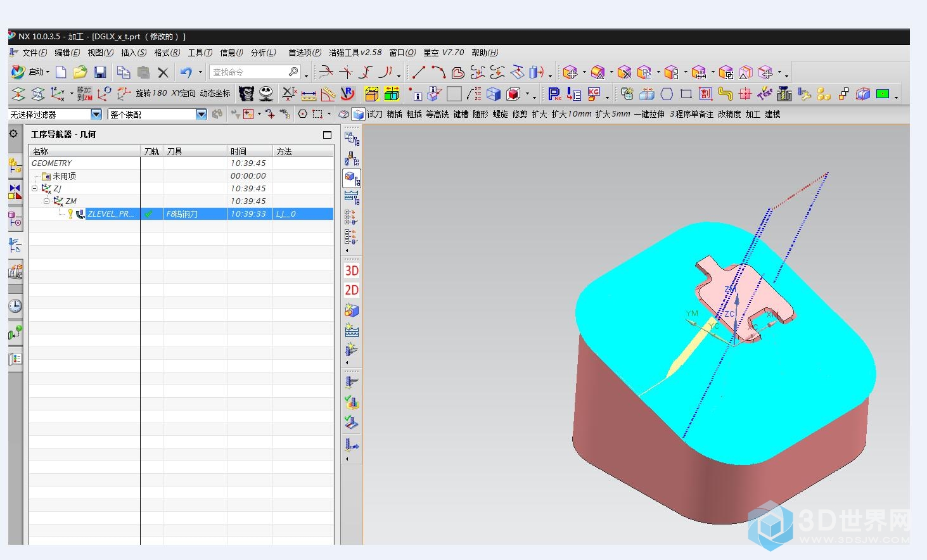Select the Machine Tool View icon
The width and height of the screenshot is (927, 560).
[x=352, y=158]
